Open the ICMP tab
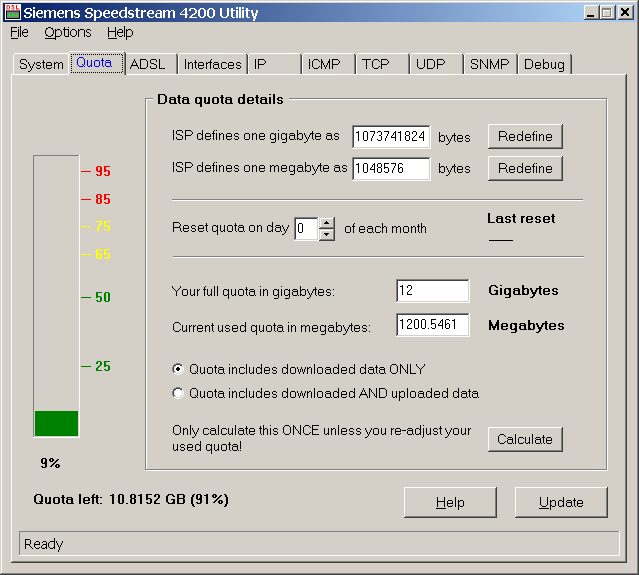Screen dimensions: 639x575 coord(328,64)
